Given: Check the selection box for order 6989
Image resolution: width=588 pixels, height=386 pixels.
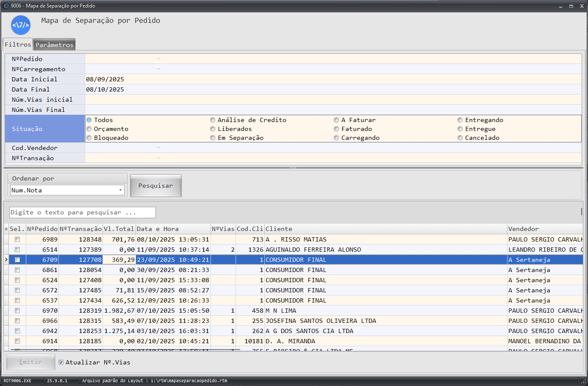Looking at the screenshot, I should coord(17,239).
